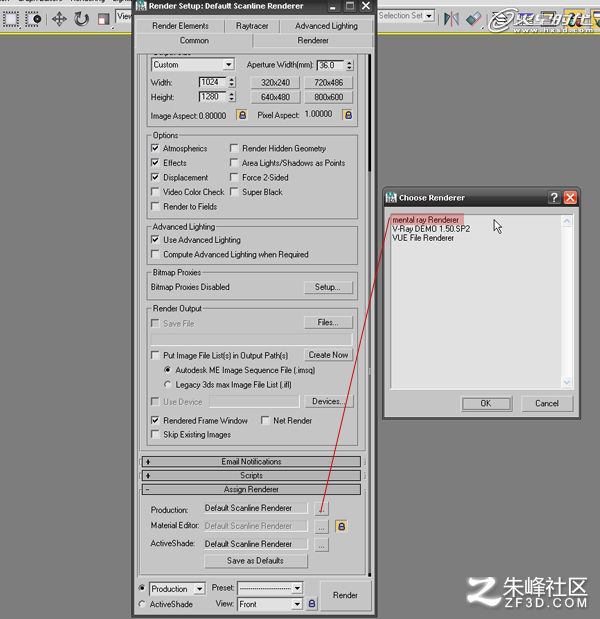The height and width of the screenshot is (619, 600).
Task: Open the Preset dropdown
Action: pos(297,588)
